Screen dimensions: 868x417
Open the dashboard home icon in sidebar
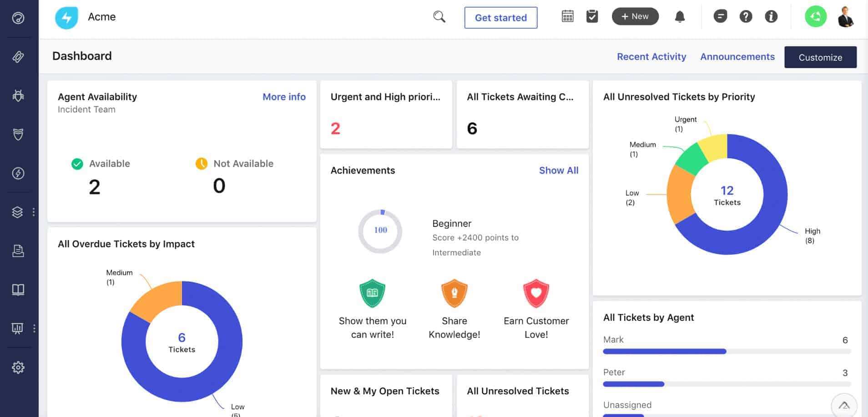click(18, 18)
